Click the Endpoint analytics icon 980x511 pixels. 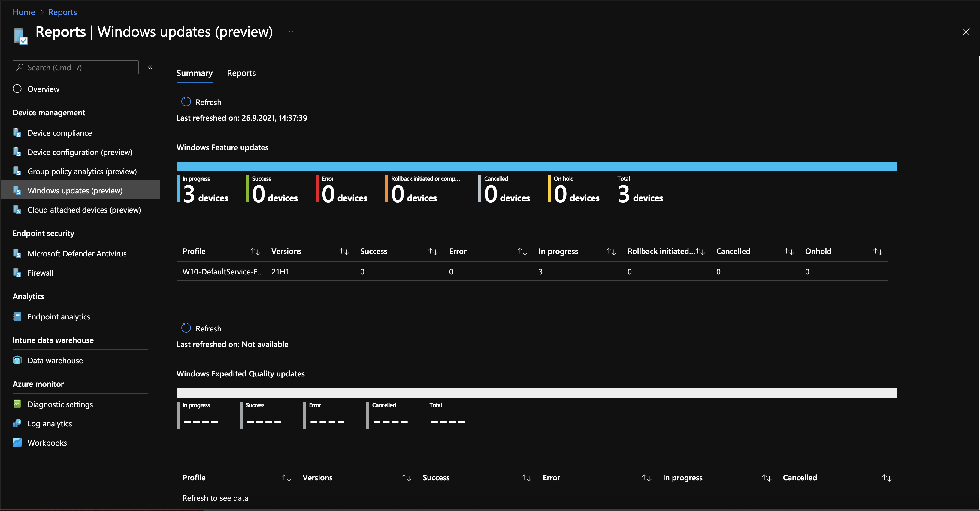click(x=17, y=316)
